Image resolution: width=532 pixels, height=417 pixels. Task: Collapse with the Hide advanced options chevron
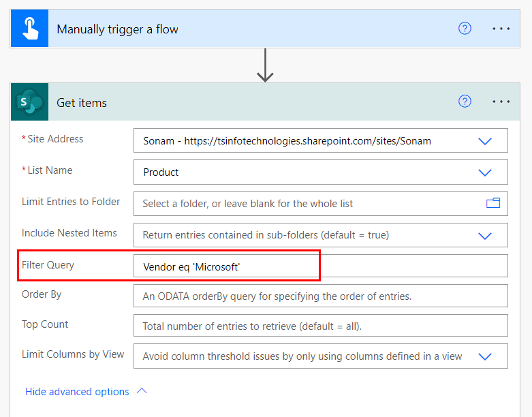pos(142,391)
